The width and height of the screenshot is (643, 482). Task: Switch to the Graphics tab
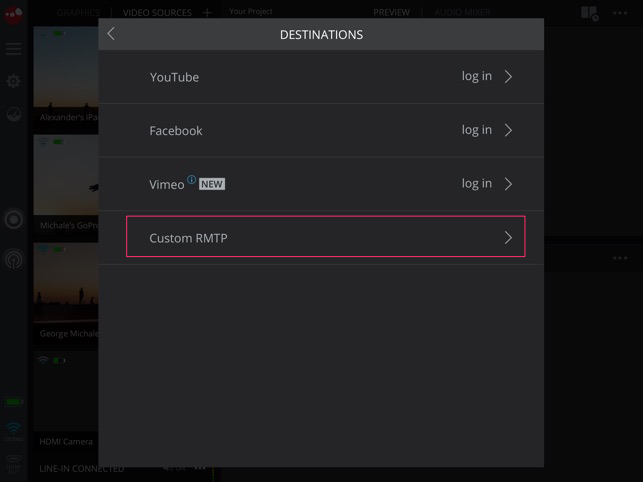pyautogui.click(x=78, y=13)
